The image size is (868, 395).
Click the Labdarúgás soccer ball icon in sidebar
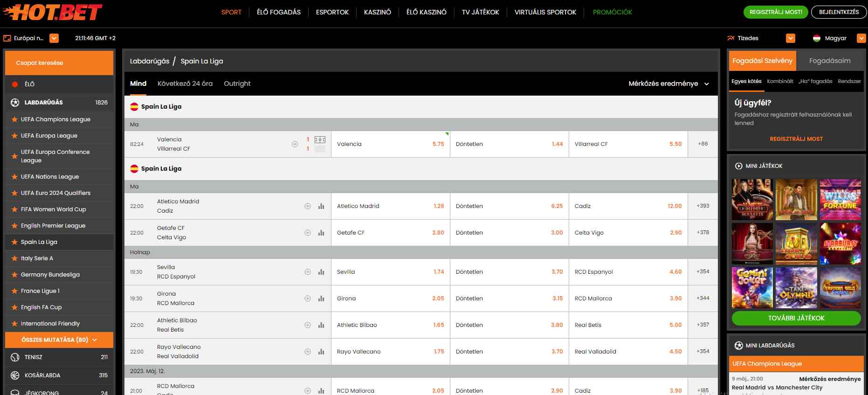pyautogui.click(x=15, y=103)
